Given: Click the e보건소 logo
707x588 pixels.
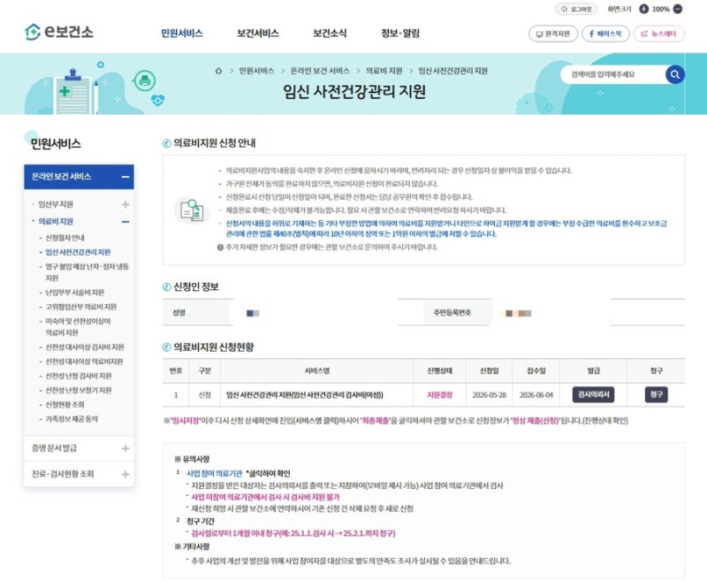Looking at the screenshot, I should 58,32.
